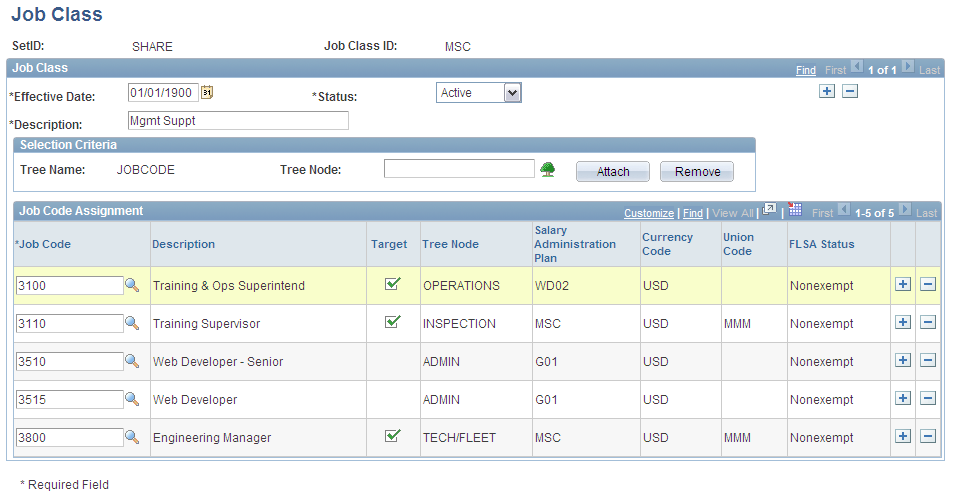Toggle Target checkbox for Training Supervisor
Screen dimensions: 956x492
click(x=393, y=321)
